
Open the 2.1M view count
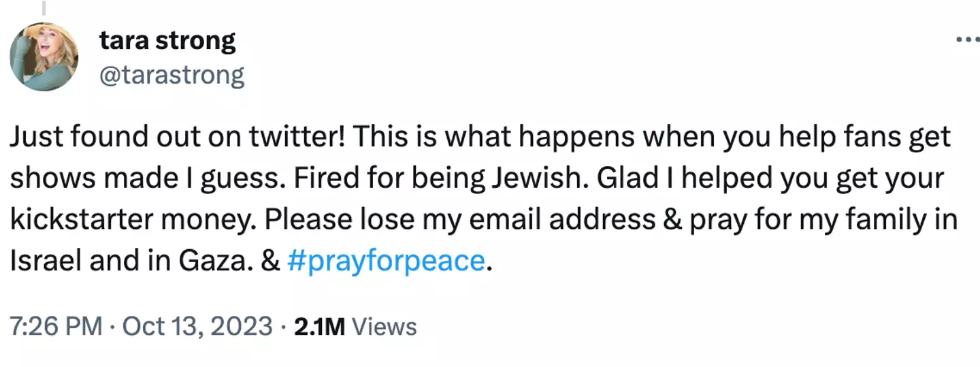coord(319,327)
